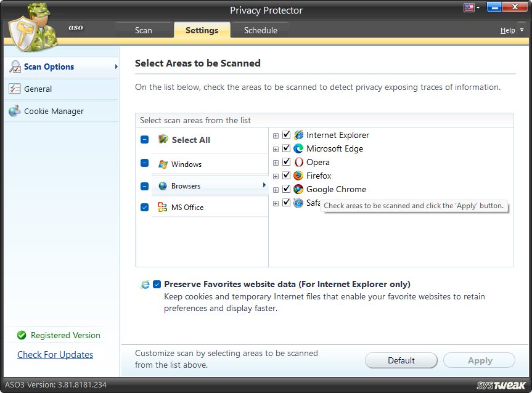Follow the Check For Updates link
532x393 pixels.
[x=55, y=355]
